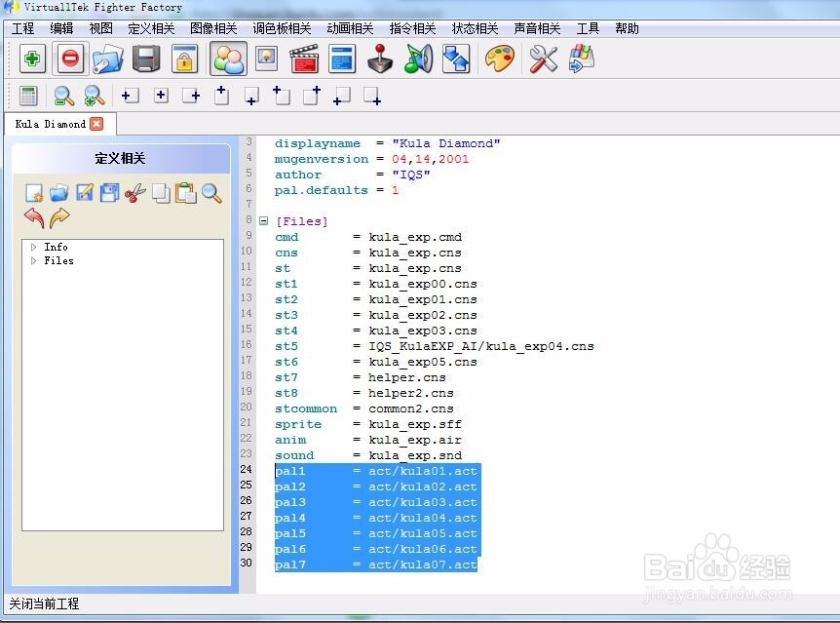Screen dimensions: 840x623
Task: Open the 定义相关 menu
Action: [x=151, y=28]
